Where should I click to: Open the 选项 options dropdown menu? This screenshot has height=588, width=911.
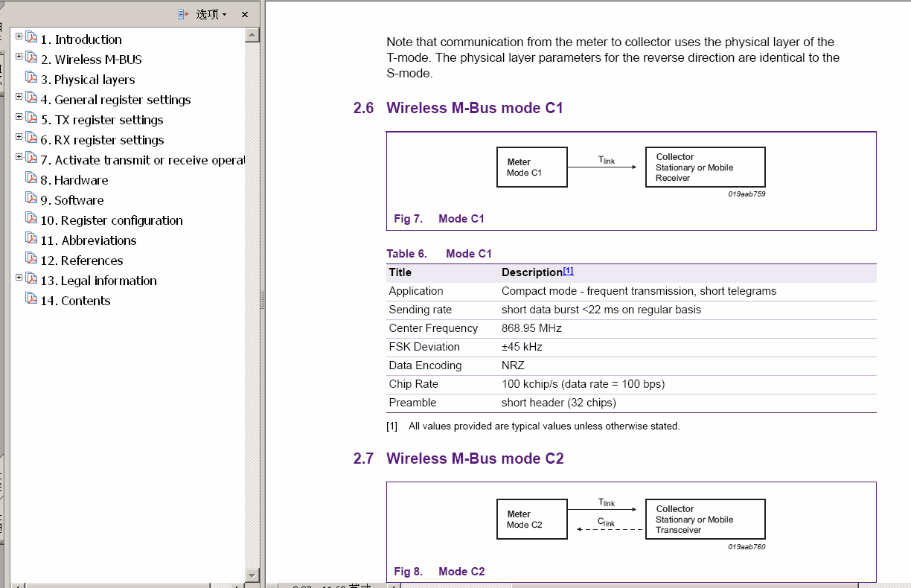[x=211, y=14]
